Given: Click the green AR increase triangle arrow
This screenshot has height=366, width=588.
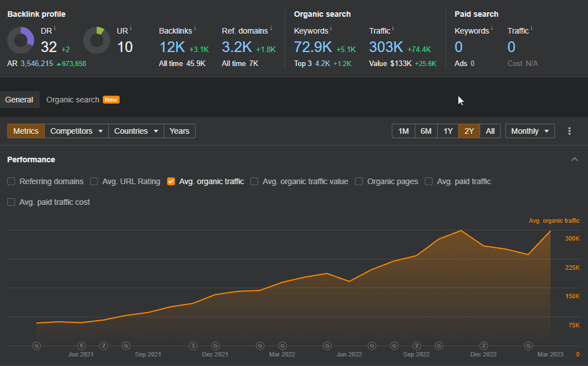Looking at the screenshot, I should (x=59, y=64).
